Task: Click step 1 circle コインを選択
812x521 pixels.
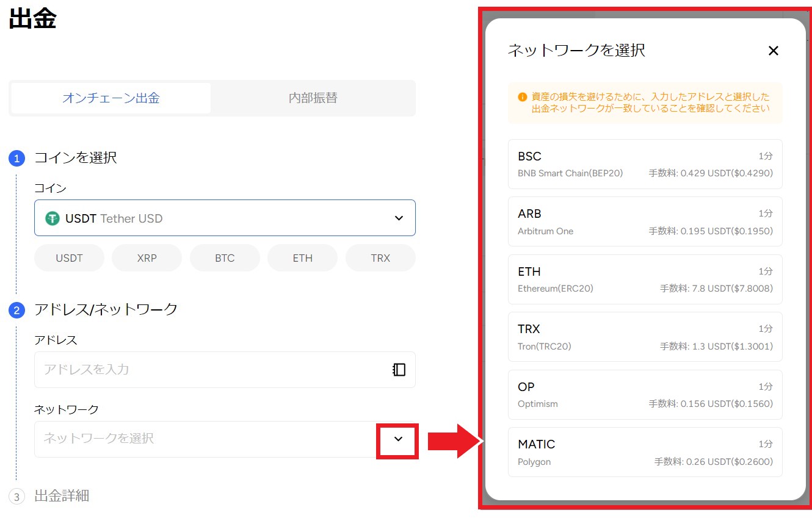Action: click(x=16, y=159)
